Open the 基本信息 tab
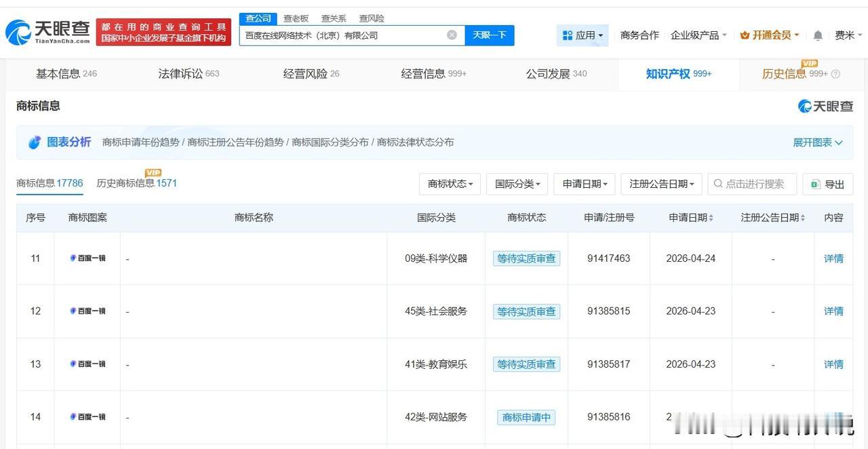The height and width of the screenshot is (449, 868). point(66,74)
